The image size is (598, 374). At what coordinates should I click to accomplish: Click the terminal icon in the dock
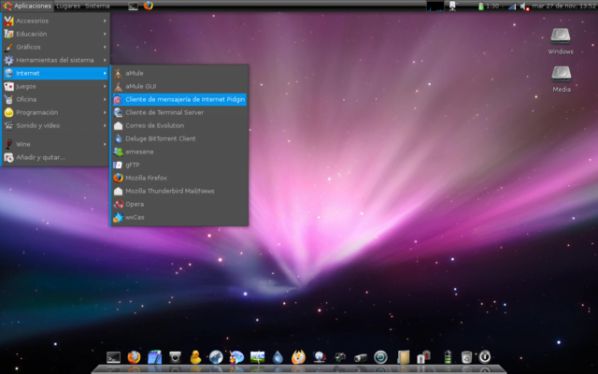coord(113,357)
